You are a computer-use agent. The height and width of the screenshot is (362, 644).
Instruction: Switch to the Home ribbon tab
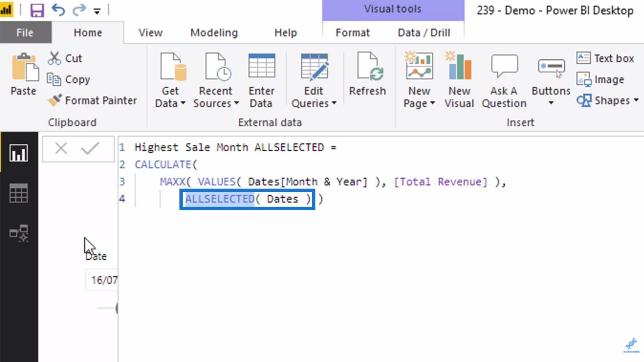click(88, 33)
